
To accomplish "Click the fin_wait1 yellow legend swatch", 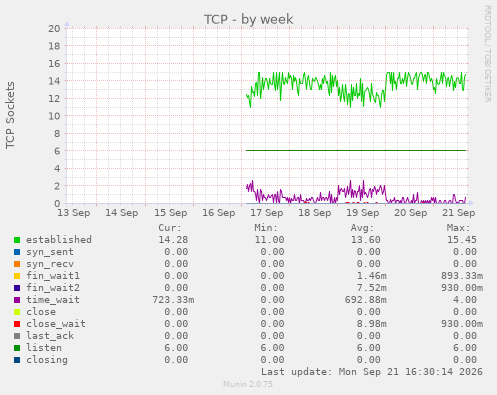I will (17, 276).
